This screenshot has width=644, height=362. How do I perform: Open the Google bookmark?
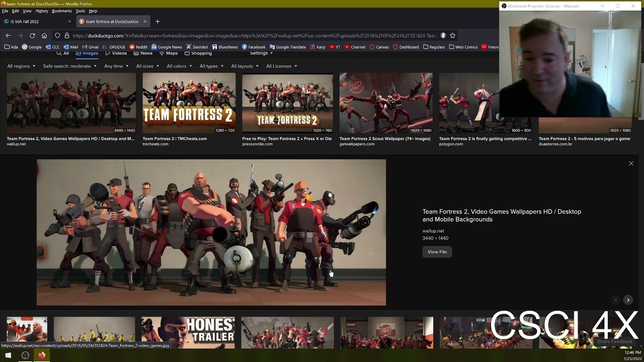pyautogui.click(x=32, y=47)
